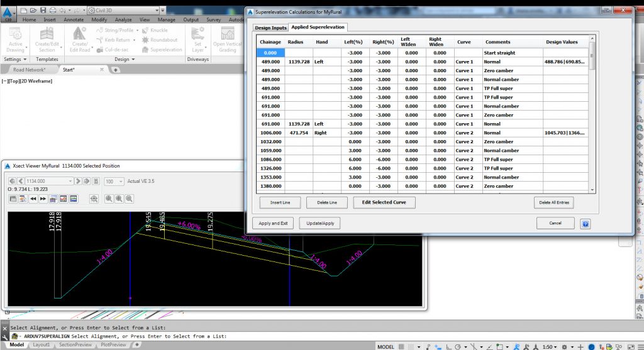This screenshot has width=644, height=350.
Task: Click the Delete All Entries button
Action: pyautogui.click(x=554, y=202)
